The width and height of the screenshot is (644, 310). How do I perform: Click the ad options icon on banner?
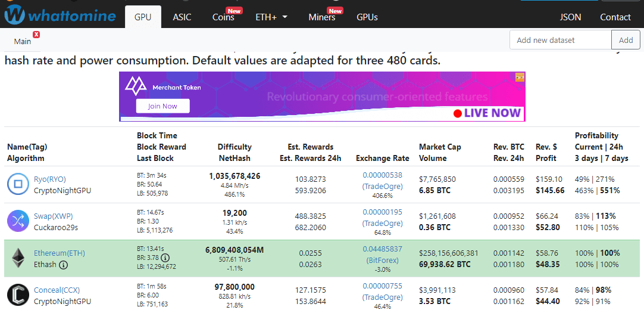520,77
